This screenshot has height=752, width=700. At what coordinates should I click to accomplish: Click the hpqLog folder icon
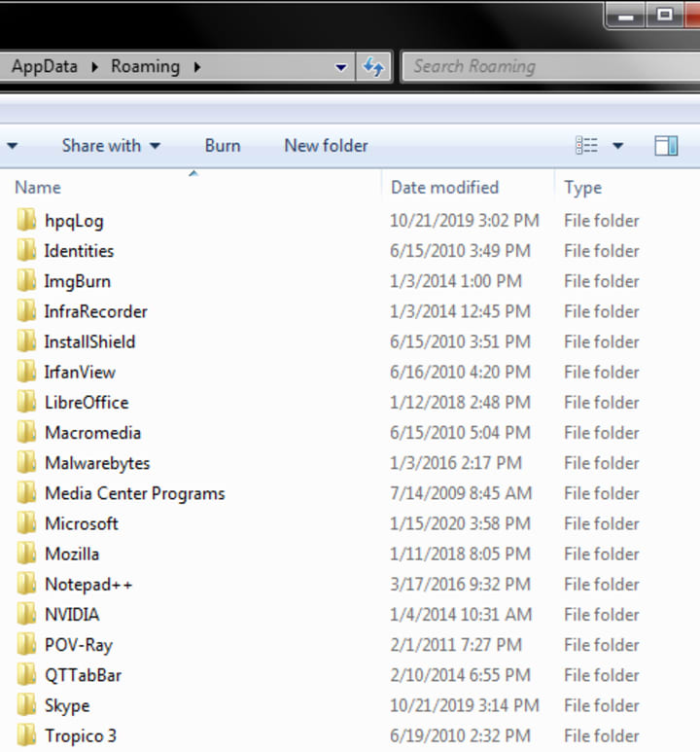coord(26,220)
